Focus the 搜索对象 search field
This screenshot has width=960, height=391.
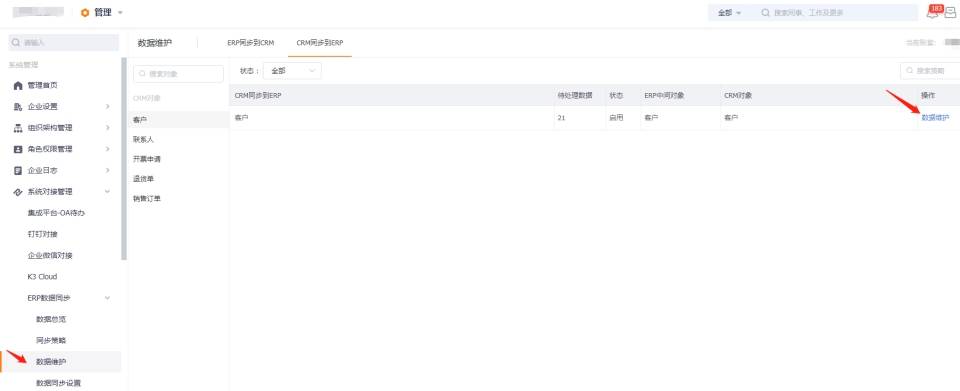178,74
